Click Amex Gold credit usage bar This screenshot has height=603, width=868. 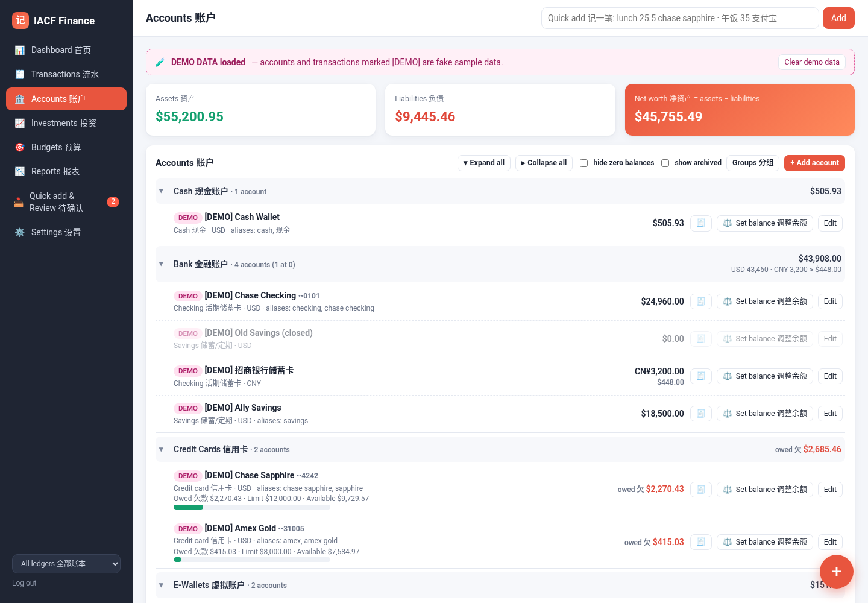point(252,560)
